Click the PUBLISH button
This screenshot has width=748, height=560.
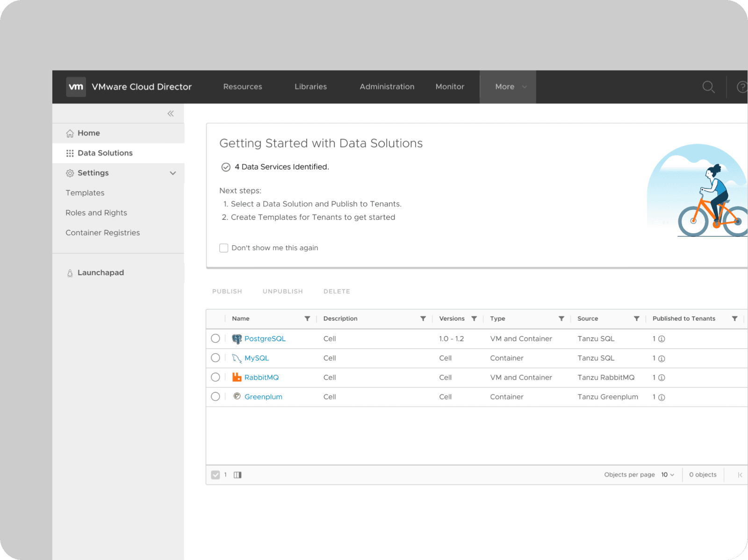pyautogui.click(x=227, y=292)
